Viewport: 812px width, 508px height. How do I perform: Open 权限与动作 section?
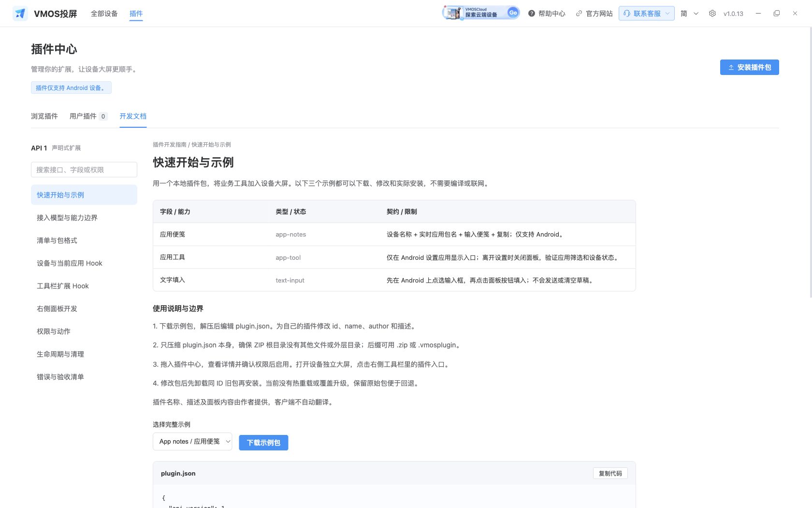pyautogui.click(x=84, y=331)
